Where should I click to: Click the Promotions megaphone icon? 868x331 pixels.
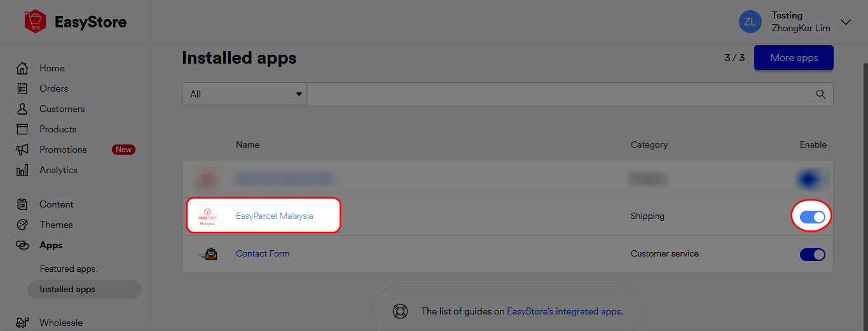click(x=22, y=150)
